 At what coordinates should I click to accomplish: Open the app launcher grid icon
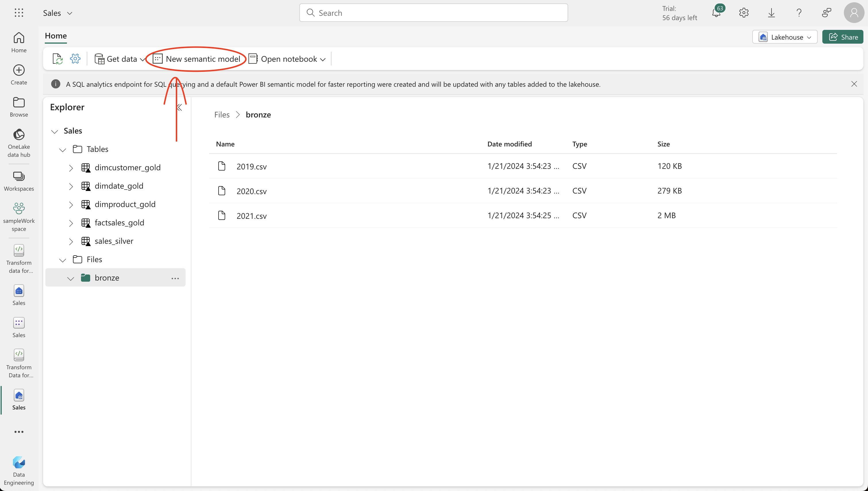point(19,13)
